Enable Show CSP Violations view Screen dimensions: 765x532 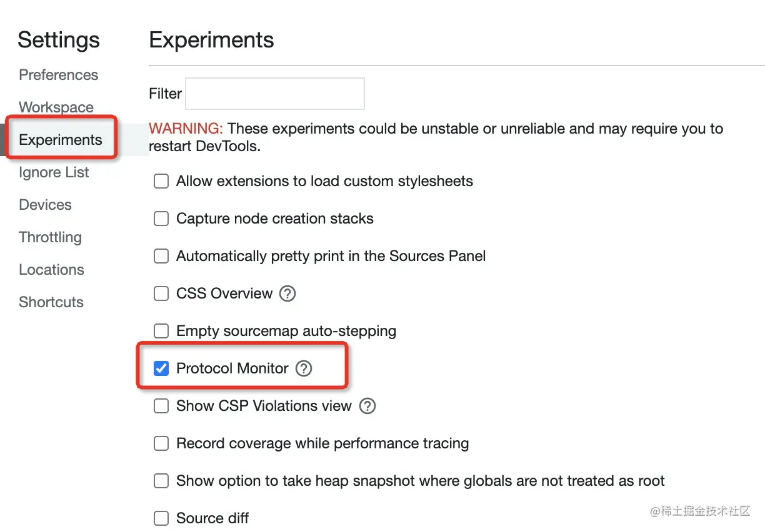pyautogui.click(x=161, y=406)
